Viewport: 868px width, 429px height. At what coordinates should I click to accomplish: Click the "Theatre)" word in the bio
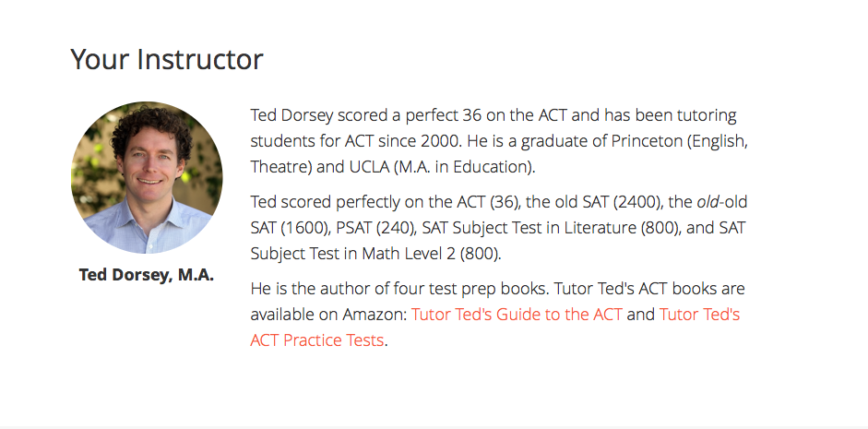click(279, 168)
